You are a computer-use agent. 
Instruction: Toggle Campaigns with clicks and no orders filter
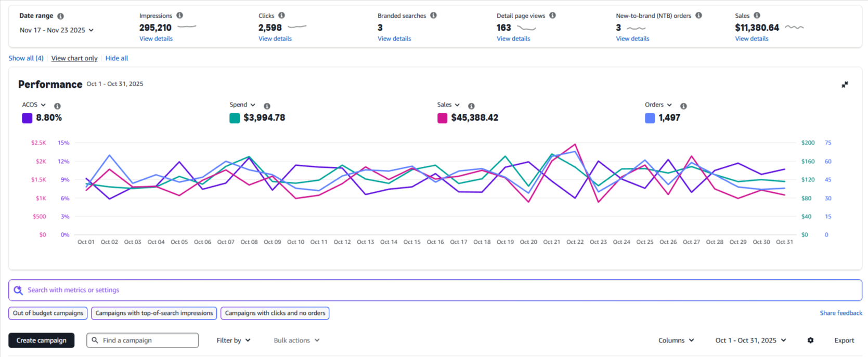[x=275, y=313]
